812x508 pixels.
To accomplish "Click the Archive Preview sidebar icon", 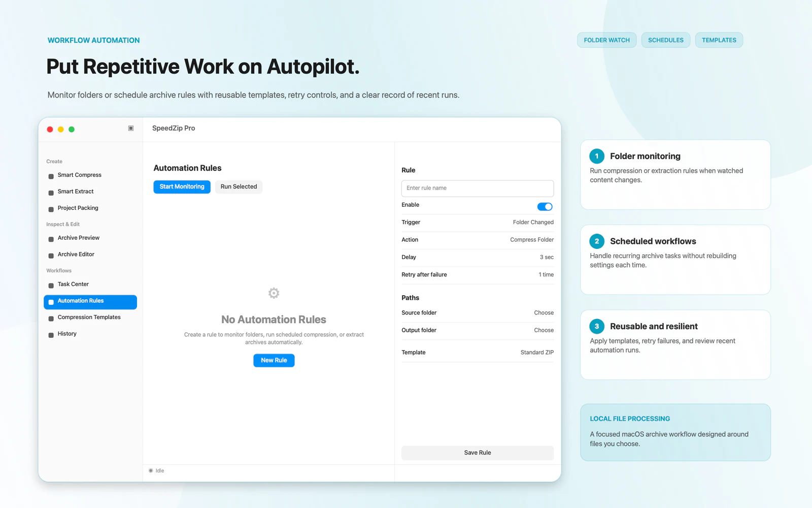I will click(x=51, y=239).
